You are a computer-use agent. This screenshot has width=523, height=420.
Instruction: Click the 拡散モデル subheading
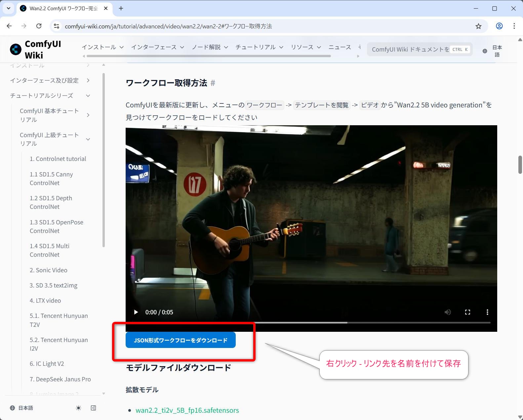pos(142,390)
